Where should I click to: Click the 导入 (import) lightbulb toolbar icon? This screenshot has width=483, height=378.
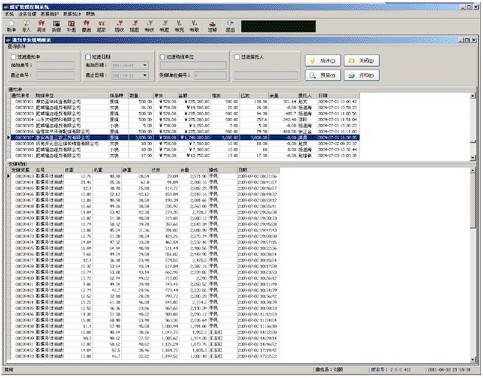click(x=26, y=26)
